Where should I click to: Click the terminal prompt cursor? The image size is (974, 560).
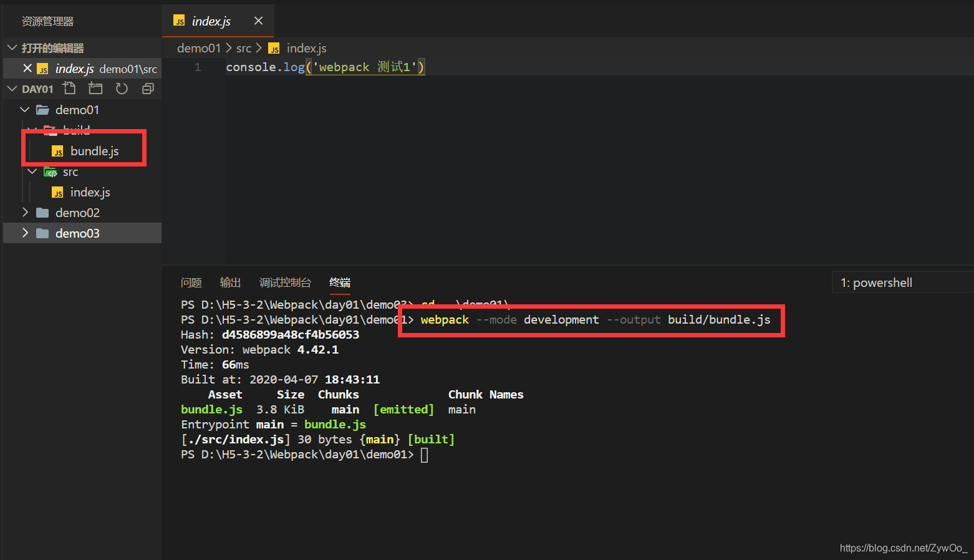424,455
